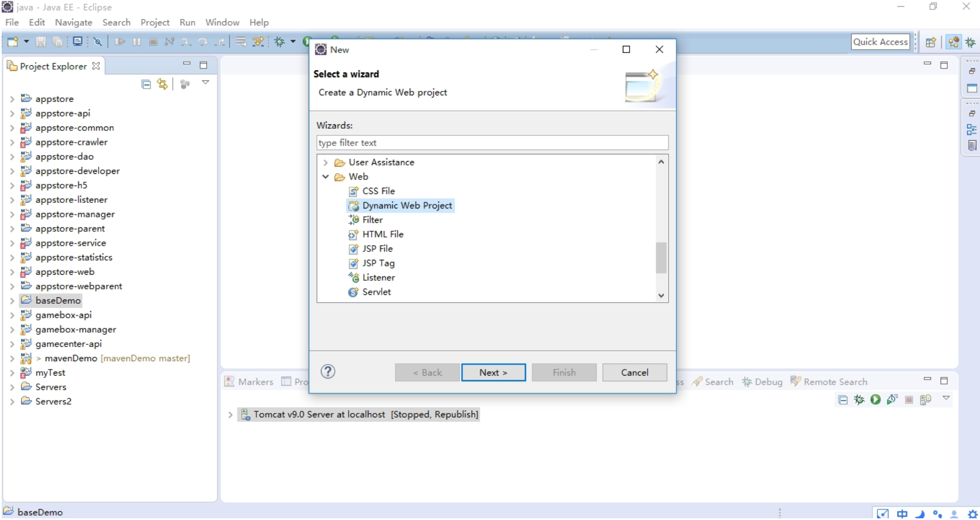Click the wizard filter text field
Screen dimensions: 980x520
(x=491, y=143)
